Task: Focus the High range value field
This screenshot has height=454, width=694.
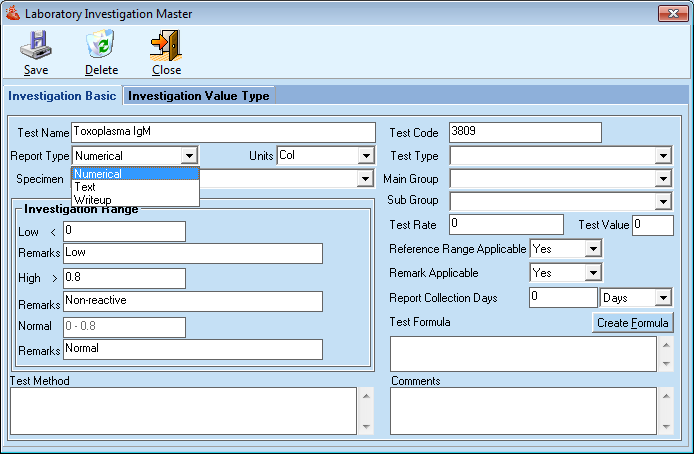Action: coord(124,278)
